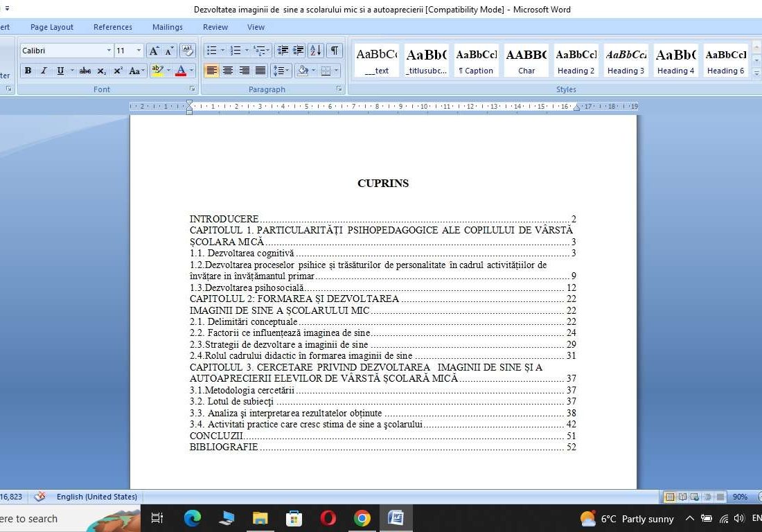The width and height of the screenshot is (762, 532).
Task: Apply superscript formatting
Action: (x=118, y=71)
